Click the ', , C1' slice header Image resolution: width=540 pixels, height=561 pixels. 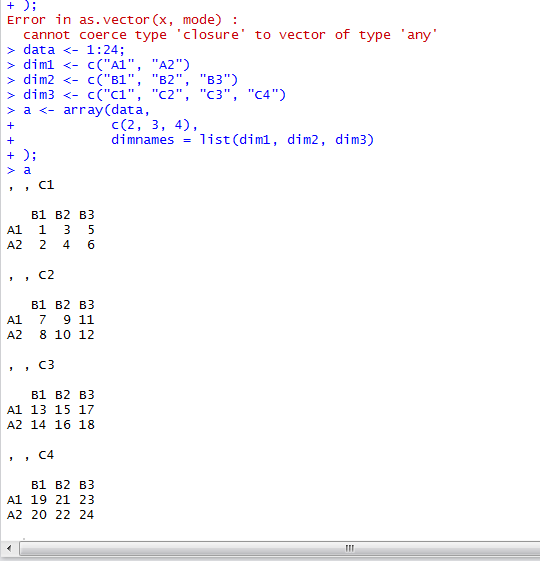(31, 185)
